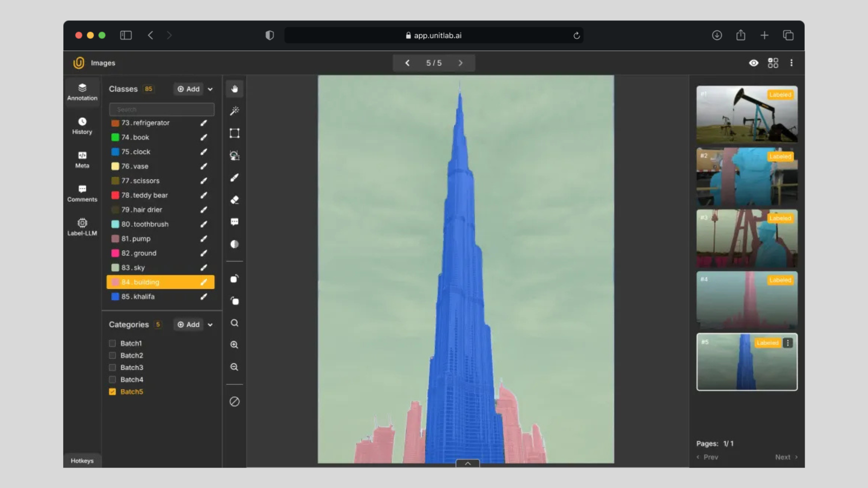Select the brush tool
Viewport: 868px width, 488px height.
(234, 178)
